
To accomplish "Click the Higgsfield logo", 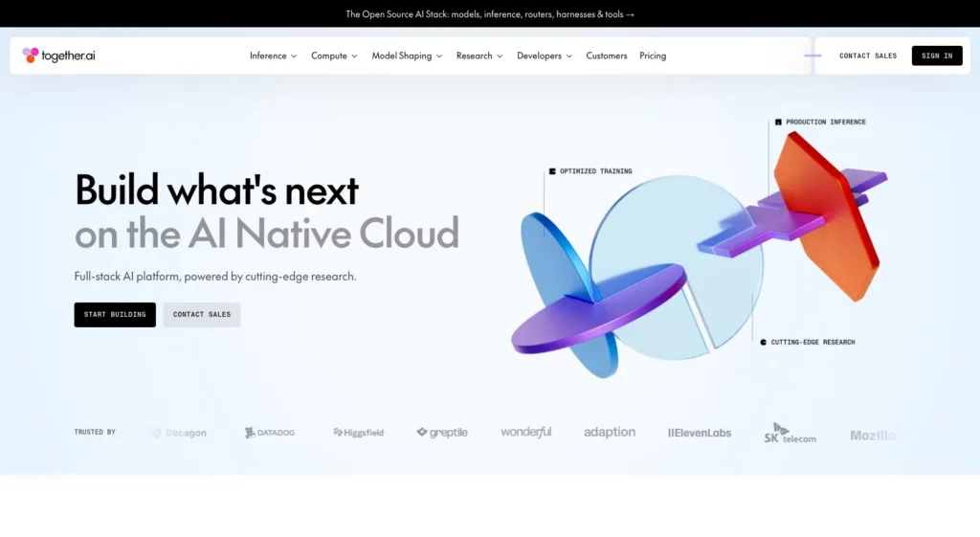I will coord(358,433).
